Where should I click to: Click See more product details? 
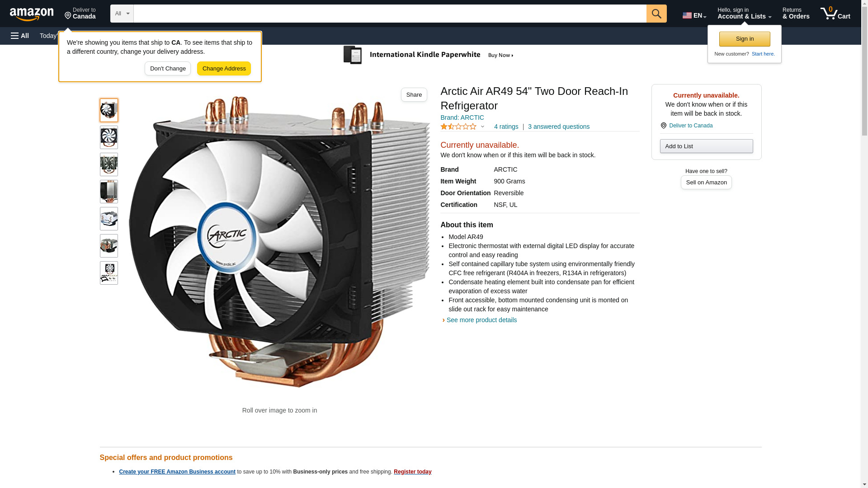coord(481,320)
